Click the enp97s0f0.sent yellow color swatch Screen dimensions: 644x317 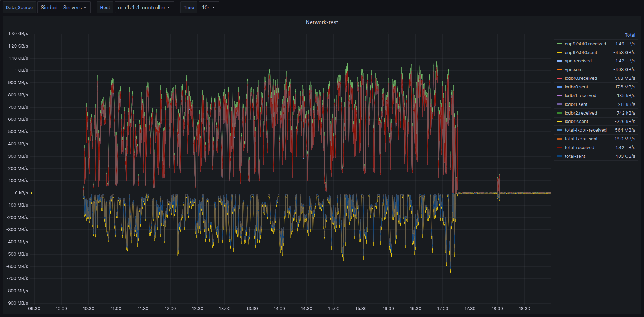559,53
